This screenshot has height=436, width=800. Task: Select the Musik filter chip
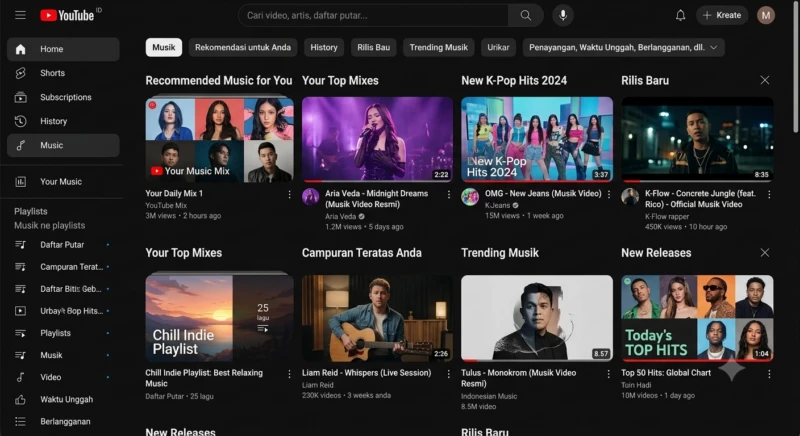click(x=163, y=47)
